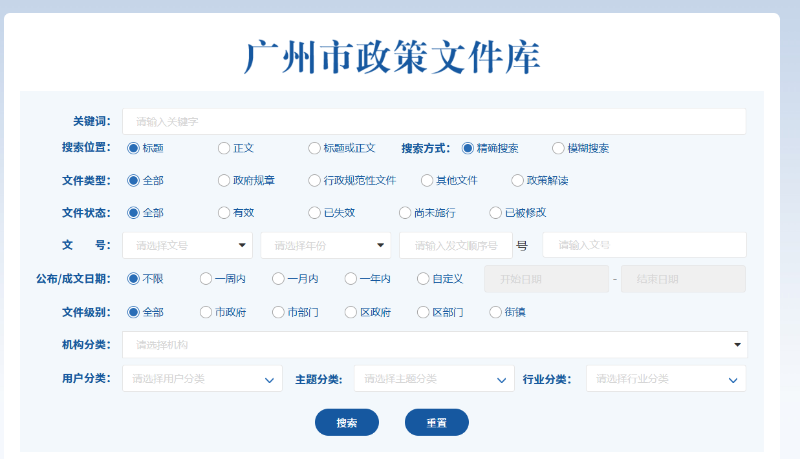Choose 模糊搜索 search mode
Screen dimensions: 800x459
point(558,148)
